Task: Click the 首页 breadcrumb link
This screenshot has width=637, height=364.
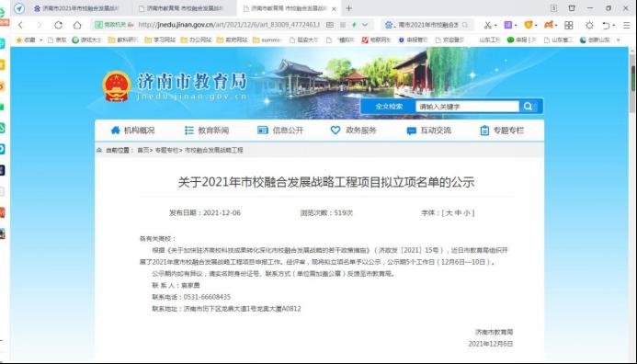Action: coord(142,151)
